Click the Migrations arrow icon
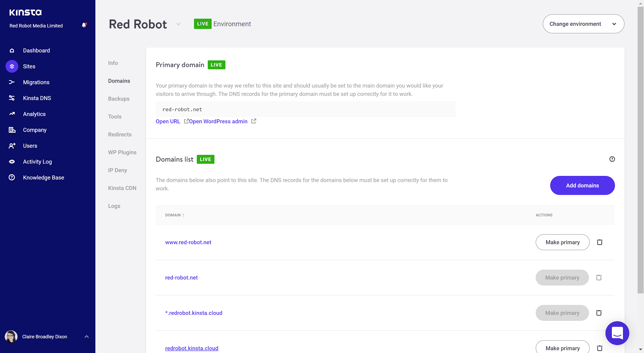 [x=12, y=82]
